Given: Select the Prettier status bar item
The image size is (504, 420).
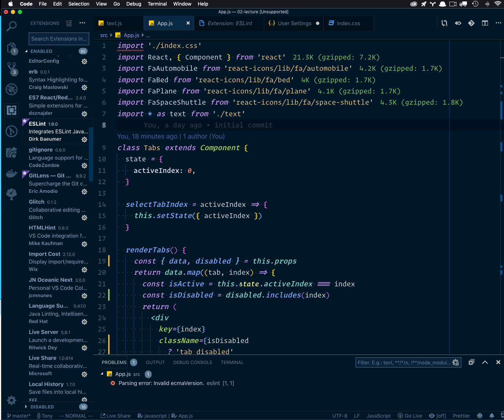Looking at the screenshot, I should pyautogui.click(x=461, y=415).
